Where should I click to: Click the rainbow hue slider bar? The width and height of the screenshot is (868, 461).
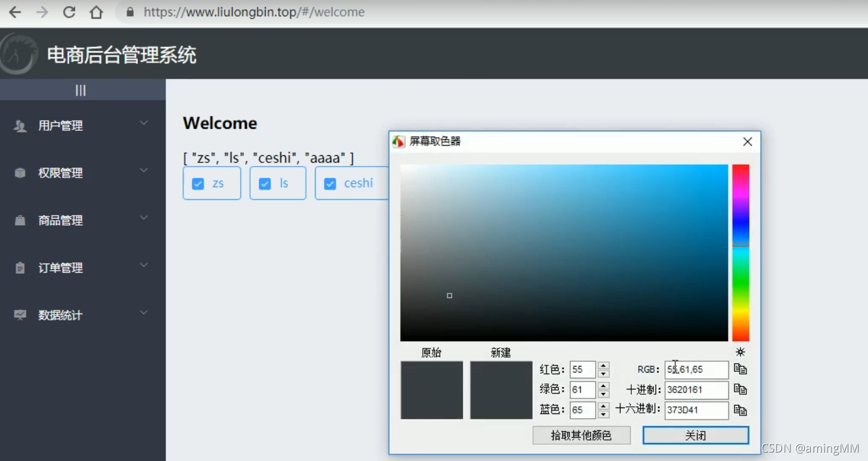point(740,253)
